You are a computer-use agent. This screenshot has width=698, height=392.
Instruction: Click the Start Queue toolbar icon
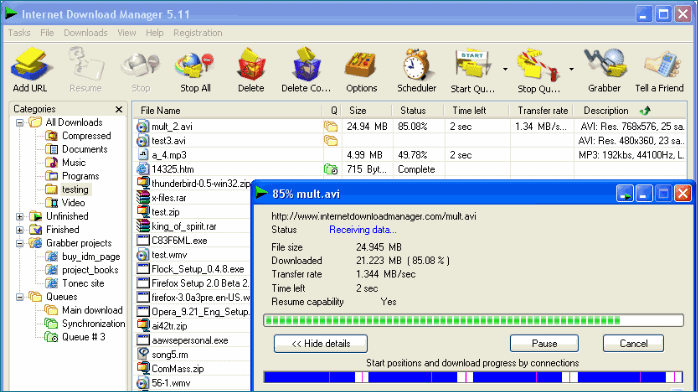472,70
